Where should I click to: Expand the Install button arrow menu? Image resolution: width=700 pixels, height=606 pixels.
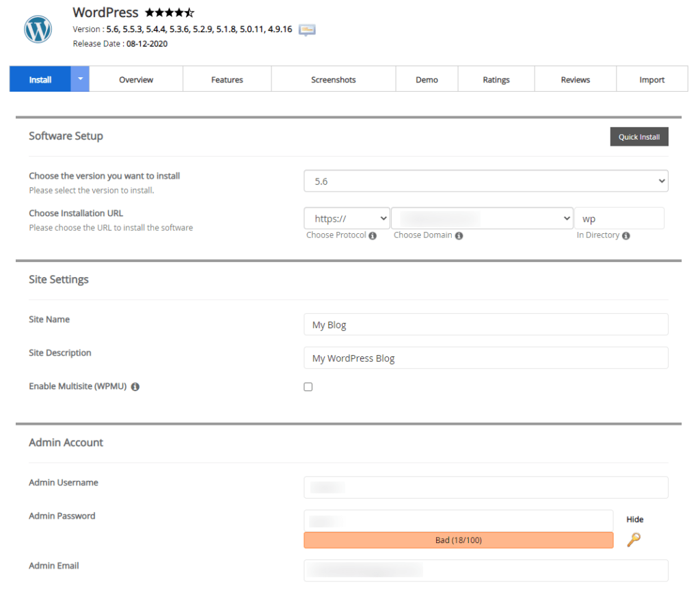80,79
